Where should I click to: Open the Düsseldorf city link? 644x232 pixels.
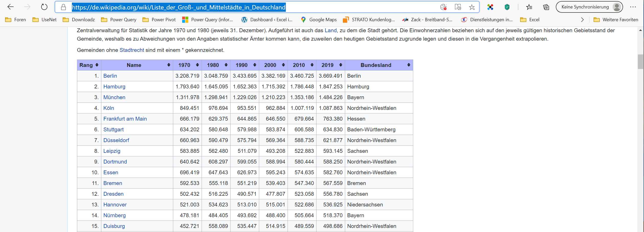coord(116,140)
